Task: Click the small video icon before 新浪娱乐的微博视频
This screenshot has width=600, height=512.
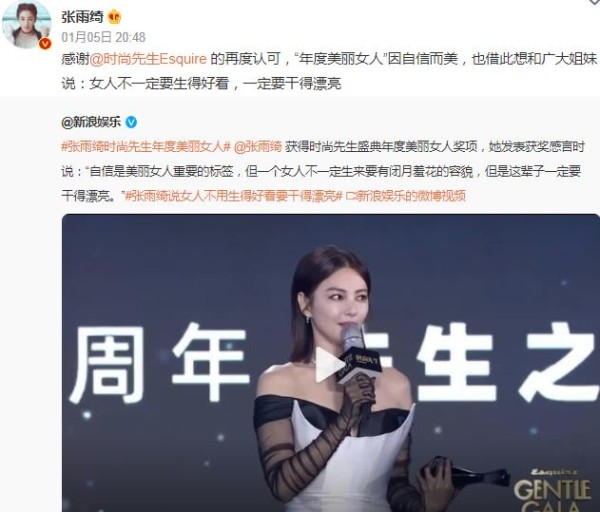Action: (x=350, y=196)
